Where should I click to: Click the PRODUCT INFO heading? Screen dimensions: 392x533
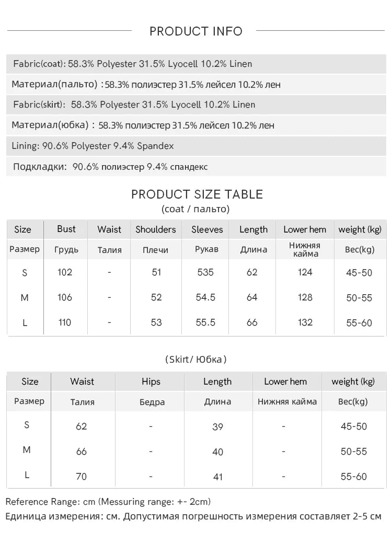click(196, 31)
